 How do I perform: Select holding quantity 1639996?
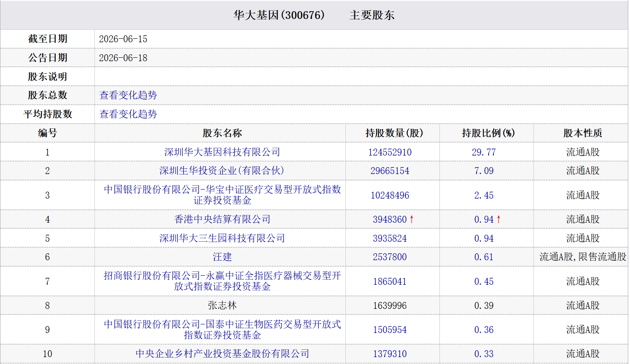click(x=390, y=305)
